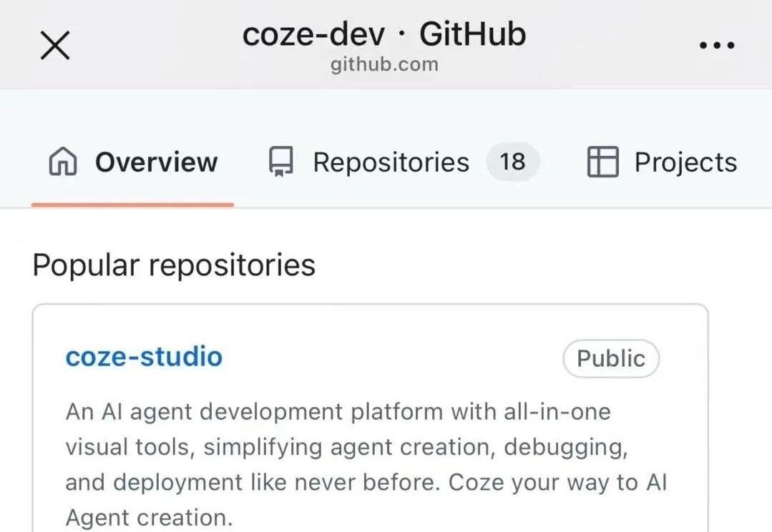Click the page title coze-dev · GitHub
The image size is (772, 532).
(x=384, y=34)
